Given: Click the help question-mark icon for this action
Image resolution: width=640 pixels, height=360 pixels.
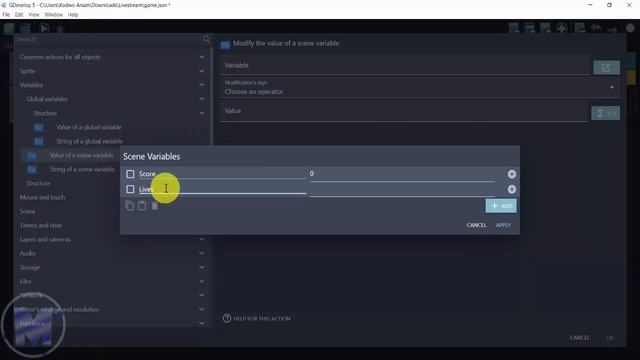Looking at the screenshot, I should coord(227,318).
